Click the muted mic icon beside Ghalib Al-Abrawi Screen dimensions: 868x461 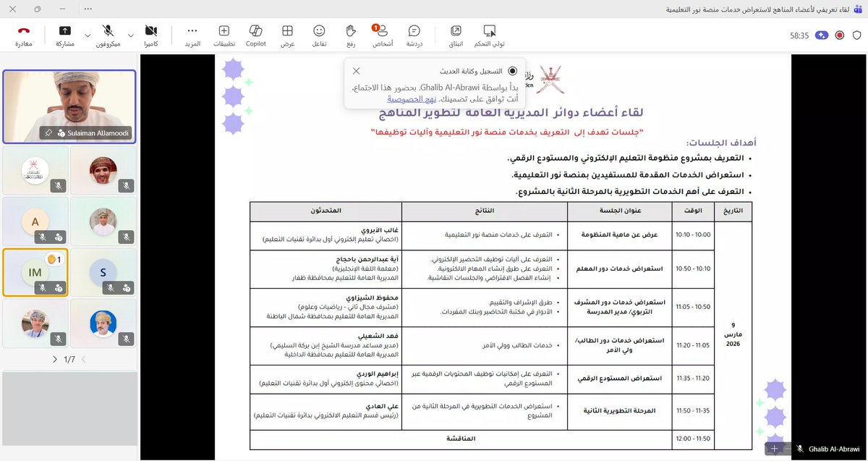800,449
